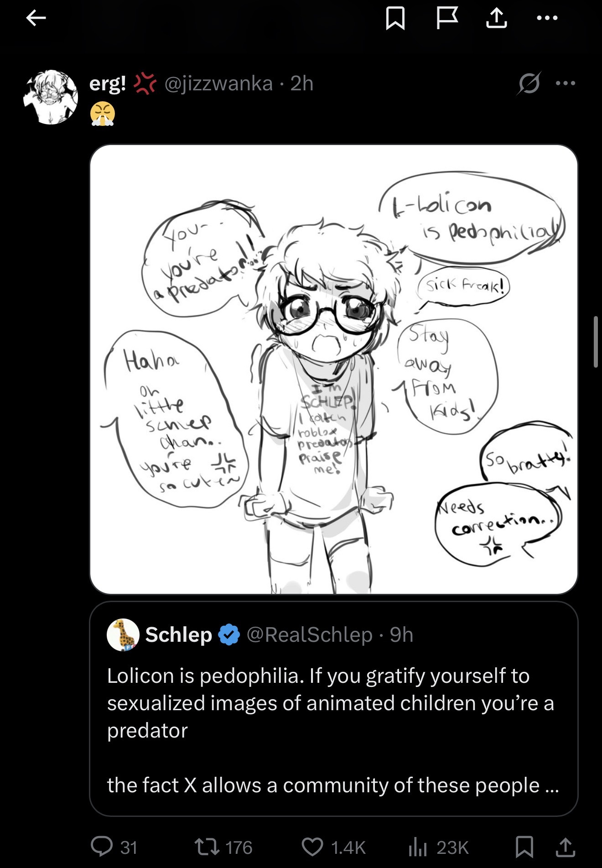The image size is (602, 868).
Task: Reply to the post with 31 comments
Action: tap(102, 847)
